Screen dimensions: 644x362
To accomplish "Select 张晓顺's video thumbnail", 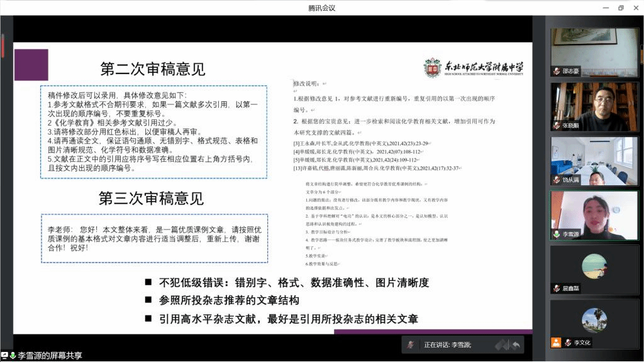I will (x=594, y=106).
